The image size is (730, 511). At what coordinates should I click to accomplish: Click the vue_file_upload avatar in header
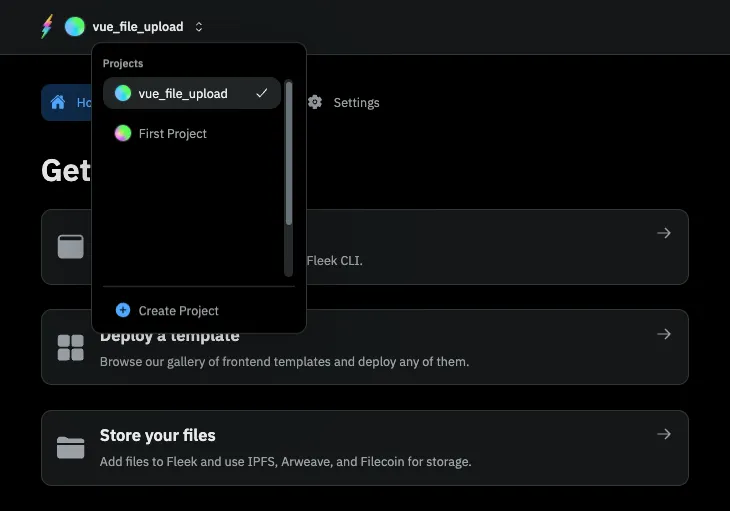pos(74,27)
